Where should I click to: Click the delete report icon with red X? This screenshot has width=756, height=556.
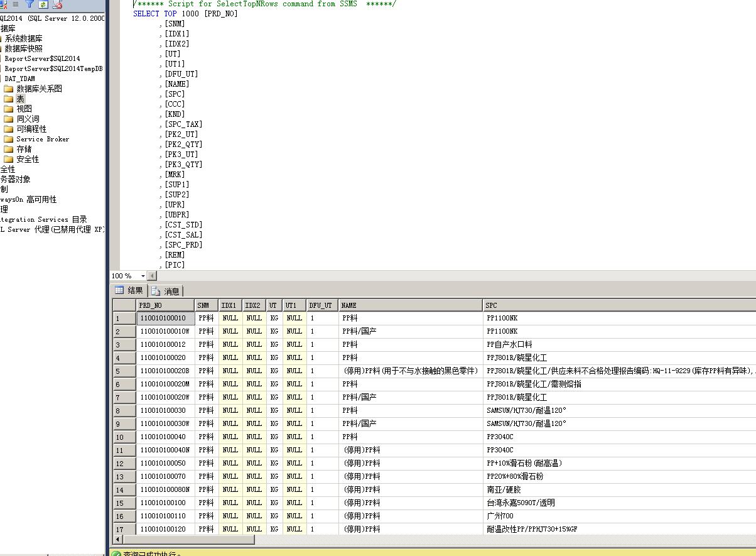click(x=57, y=4)
